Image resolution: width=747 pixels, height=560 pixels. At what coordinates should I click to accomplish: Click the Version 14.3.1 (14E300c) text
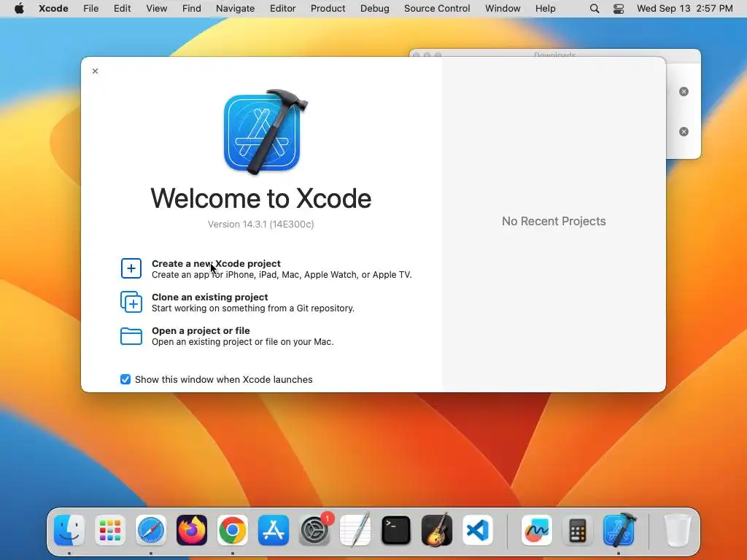tap(260, 225)
